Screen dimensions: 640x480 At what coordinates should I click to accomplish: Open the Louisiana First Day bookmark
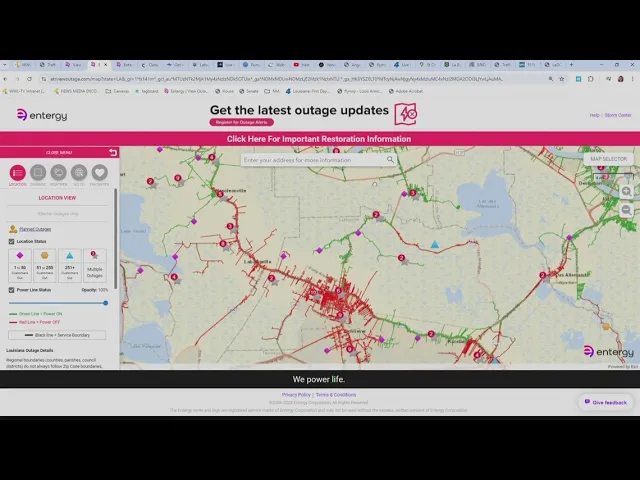307,91
